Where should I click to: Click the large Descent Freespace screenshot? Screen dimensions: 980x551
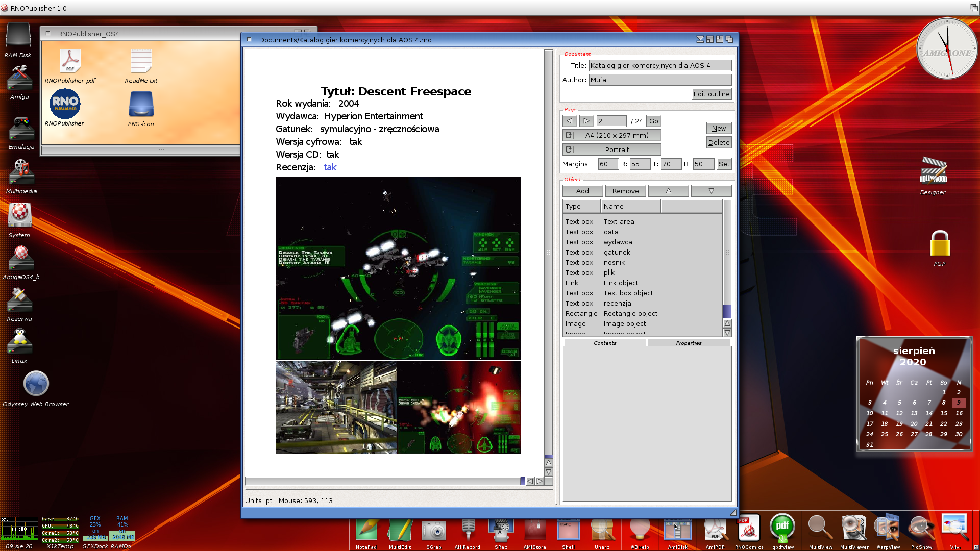coord(398,268)
